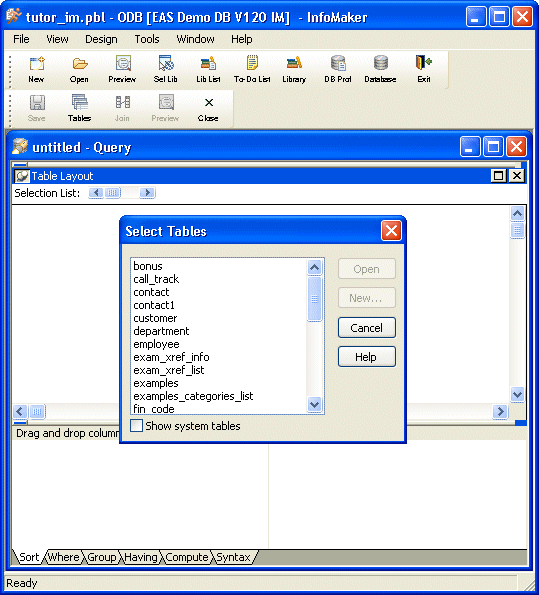Click the Save icon in query toolbar
The image size is (539, 595).
(37, 102)
